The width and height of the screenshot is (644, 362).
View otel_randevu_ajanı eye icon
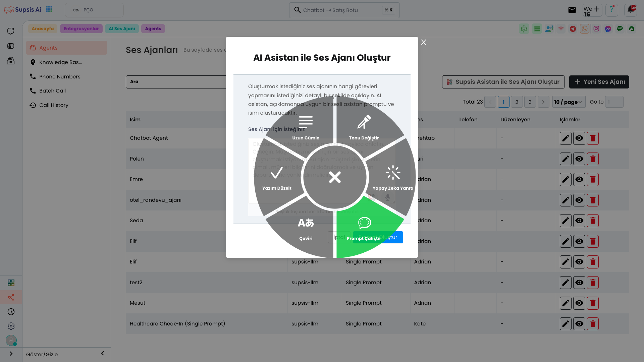click(x=579, y=200)
